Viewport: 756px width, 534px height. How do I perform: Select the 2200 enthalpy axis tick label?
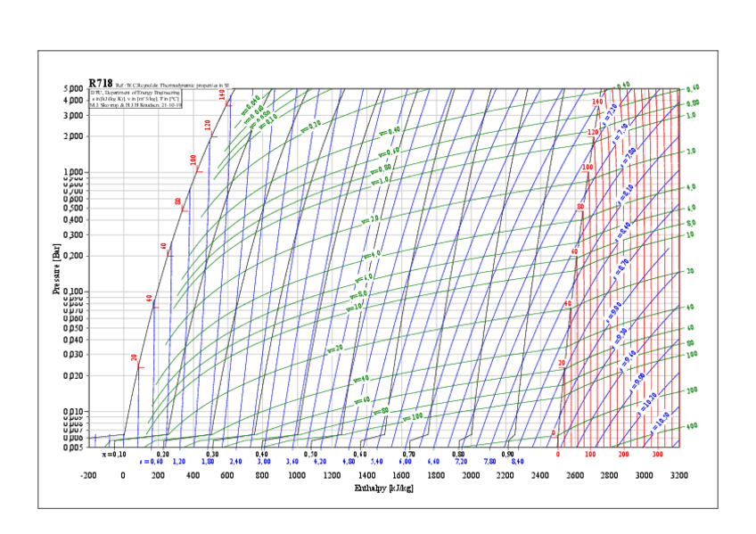[x=505, y=476]
